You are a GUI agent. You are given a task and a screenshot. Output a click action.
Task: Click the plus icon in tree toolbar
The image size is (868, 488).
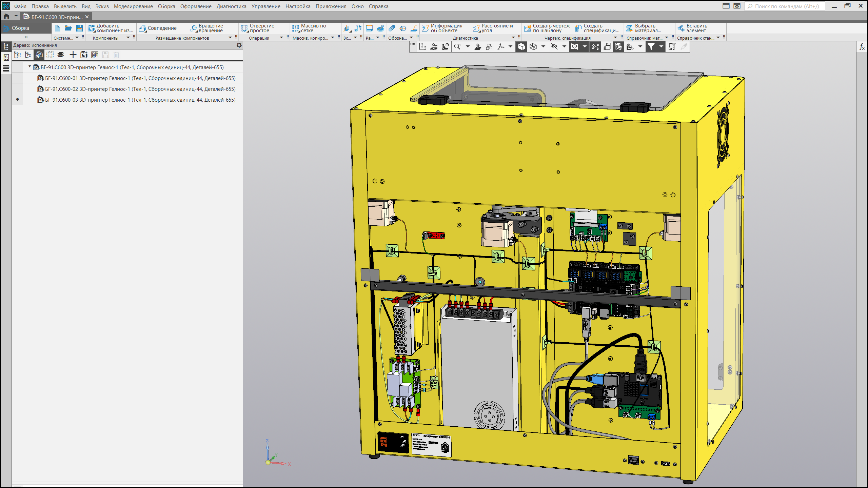coord(73,55)
